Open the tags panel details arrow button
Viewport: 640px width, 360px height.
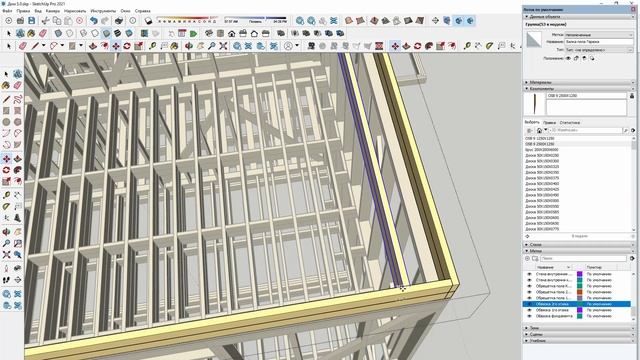(x=632, y=258)
